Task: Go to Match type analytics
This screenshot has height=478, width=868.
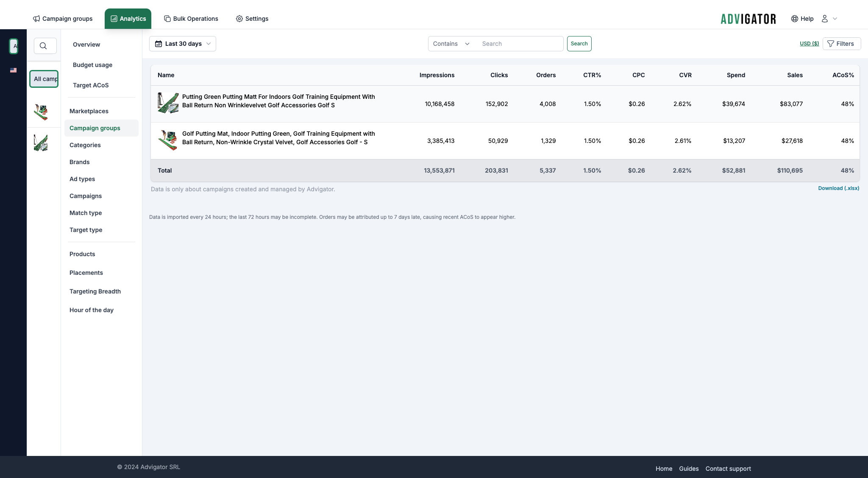Action: tap(86, 213)
